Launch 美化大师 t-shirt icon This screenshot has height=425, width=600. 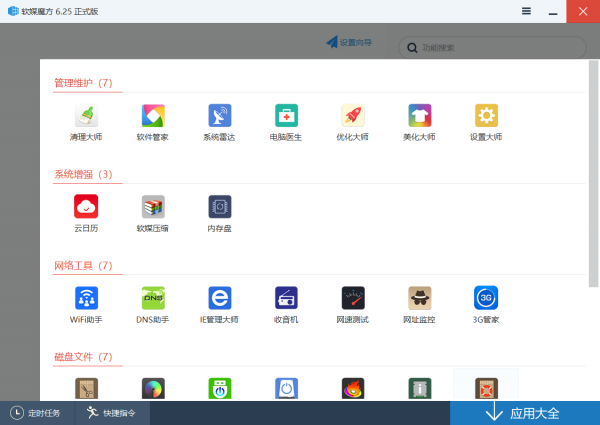pyautogui.click(x=419, y=115)
